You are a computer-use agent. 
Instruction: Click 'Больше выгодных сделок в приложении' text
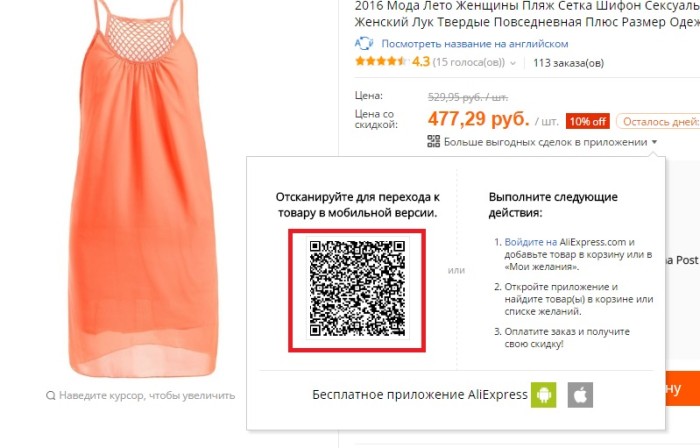pos(546,142)
